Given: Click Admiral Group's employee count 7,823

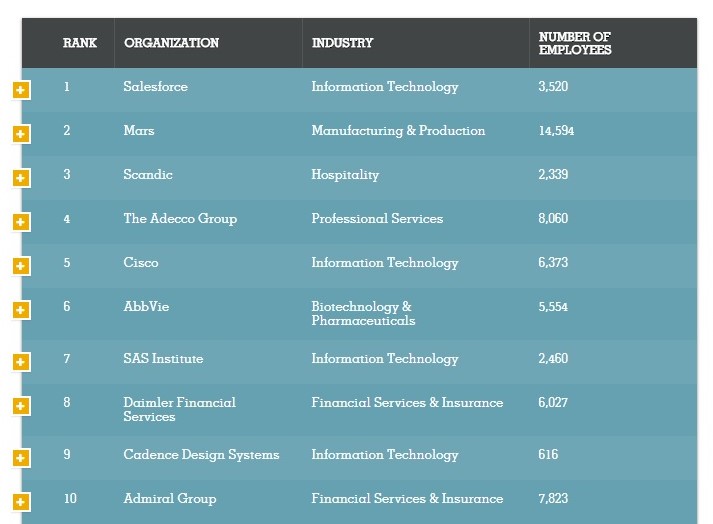Looking at the screenshot, I should [553, 499].
